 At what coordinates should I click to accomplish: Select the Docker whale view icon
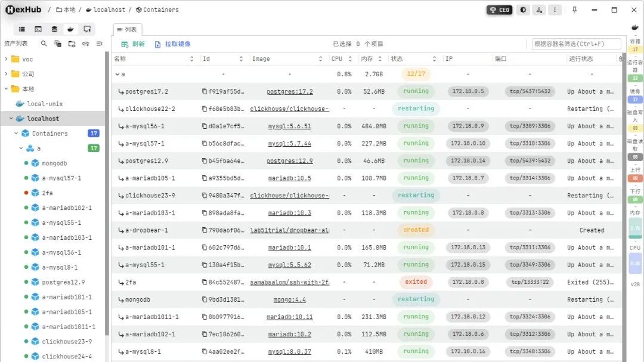(70, 29)
